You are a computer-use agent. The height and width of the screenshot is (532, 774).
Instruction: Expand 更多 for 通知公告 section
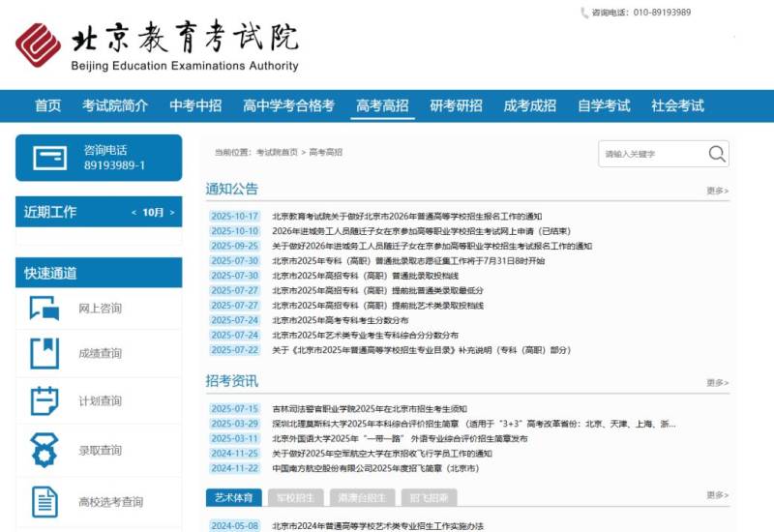pyautogui.click(x=717, y=192)
